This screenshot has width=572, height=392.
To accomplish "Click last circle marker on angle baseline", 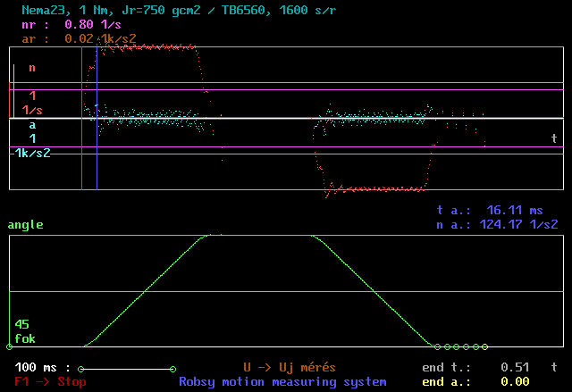I will (x=486, y=346).
